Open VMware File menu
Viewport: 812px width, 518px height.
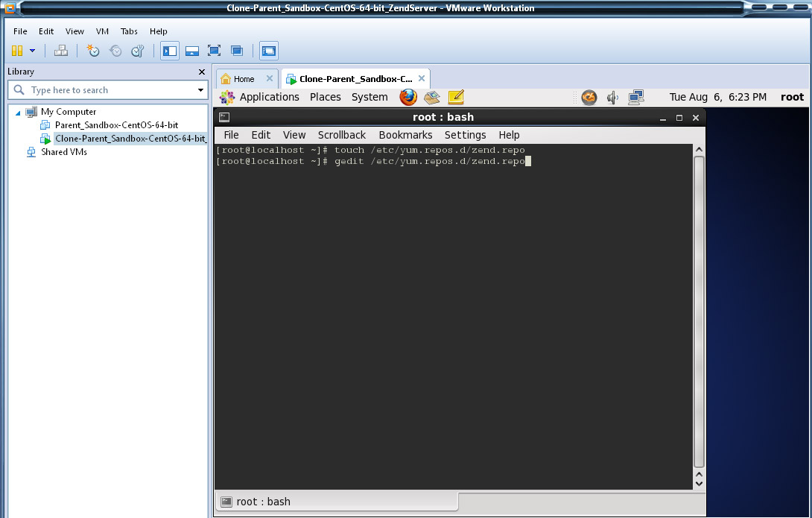coord(20,31)
